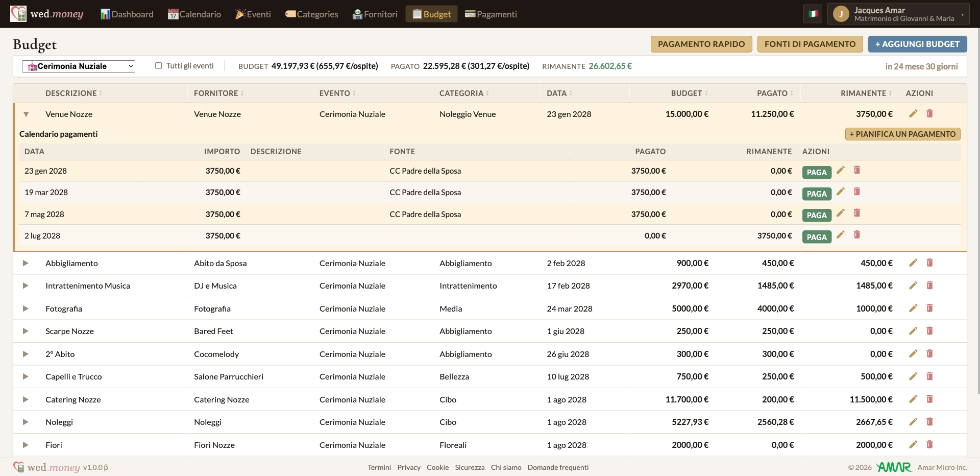The height and width of the screenshot is (476, 980).
Task: Delete the 2 lug 2028 payment
Action: 857,234
